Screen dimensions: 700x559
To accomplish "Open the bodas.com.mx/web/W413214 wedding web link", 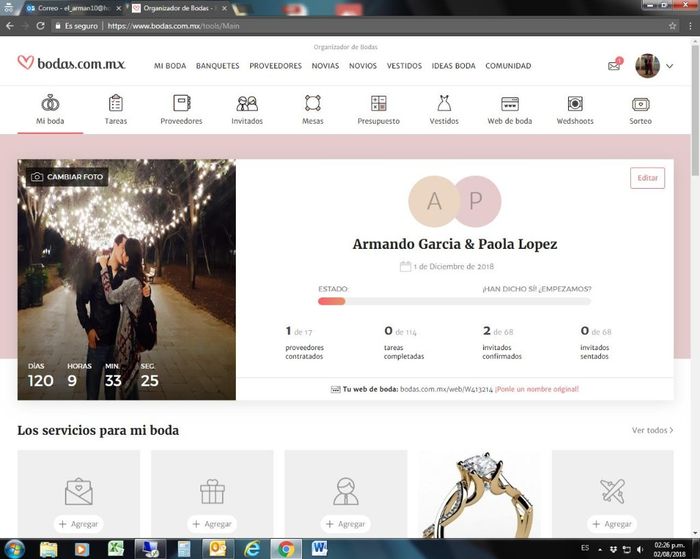I will (x=446, y=389).
